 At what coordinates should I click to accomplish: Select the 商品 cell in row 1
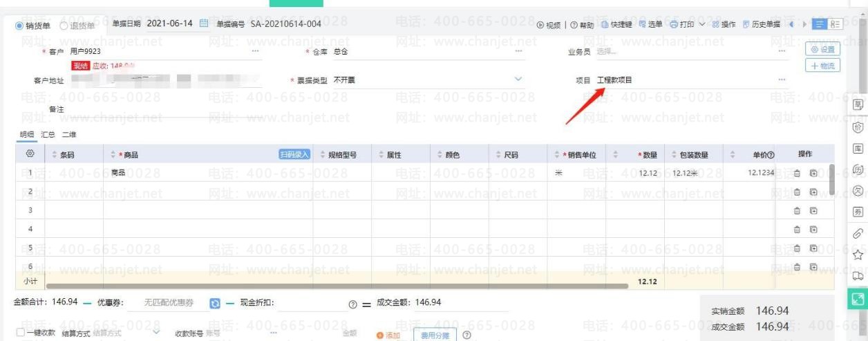[209, 172]
